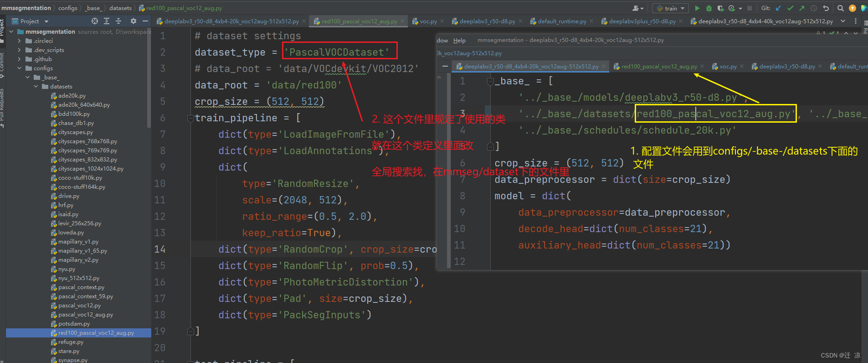Open loveda.py in project tree
The image size is (868, 363).
pyautogui.click(x=71, y=232)
